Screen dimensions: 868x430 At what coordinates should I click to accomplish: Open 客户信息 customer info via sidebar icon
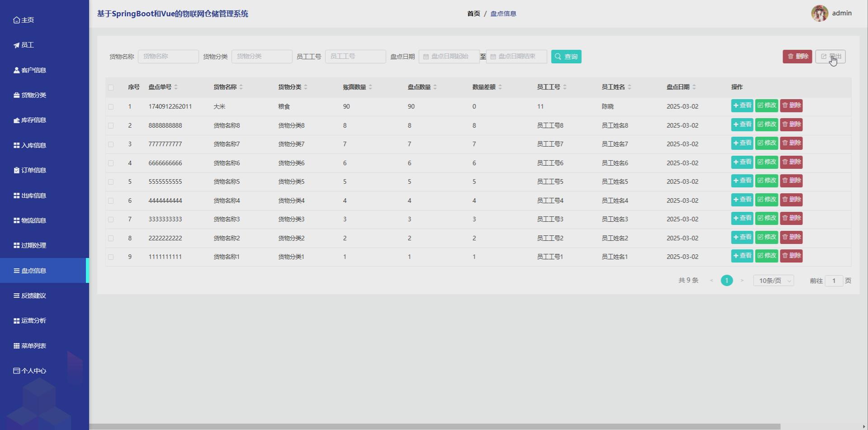point(16,70)
